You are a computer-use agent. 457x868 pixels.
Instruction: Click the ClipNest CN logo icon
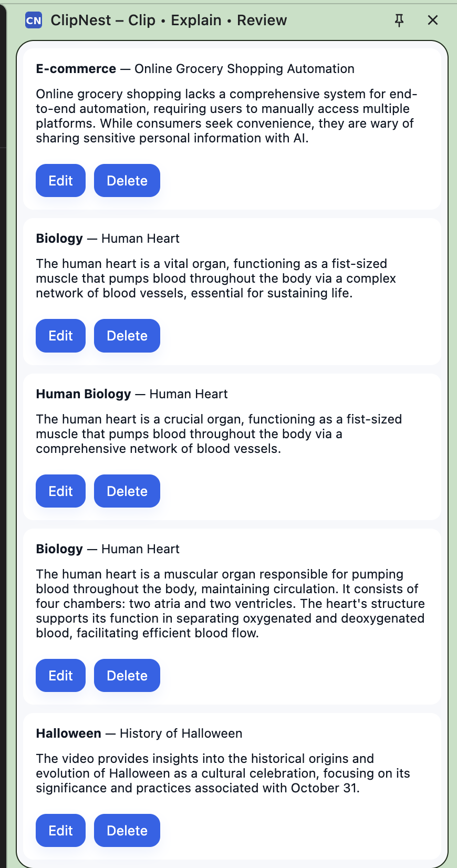tap(34, 20)
